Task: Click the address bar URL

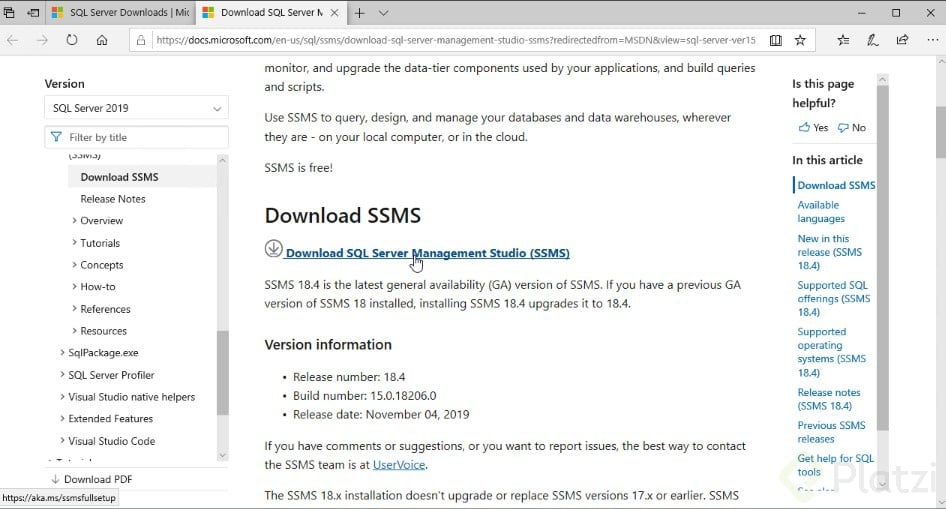Action: (456, 40)
